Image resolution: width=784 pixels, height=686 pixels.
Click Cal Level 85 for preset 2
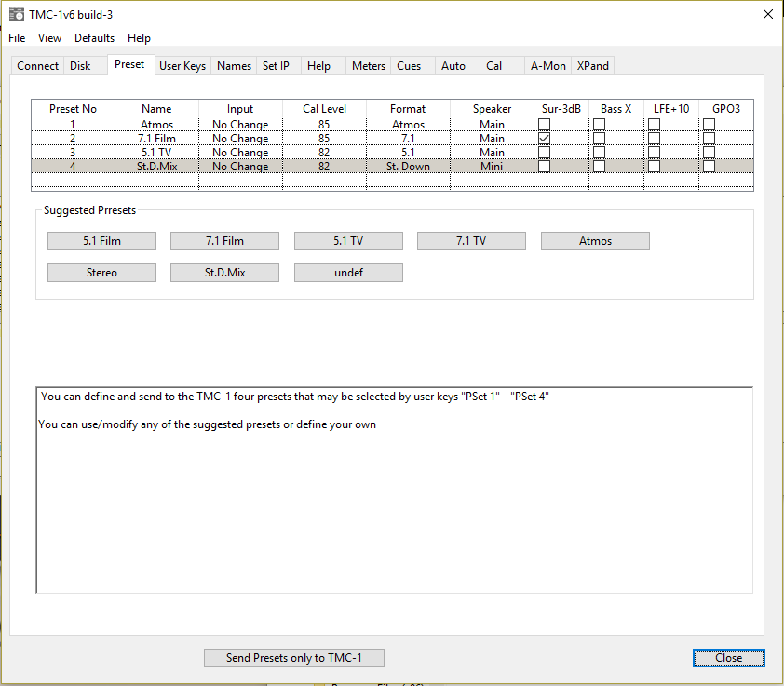click(324, 139)
